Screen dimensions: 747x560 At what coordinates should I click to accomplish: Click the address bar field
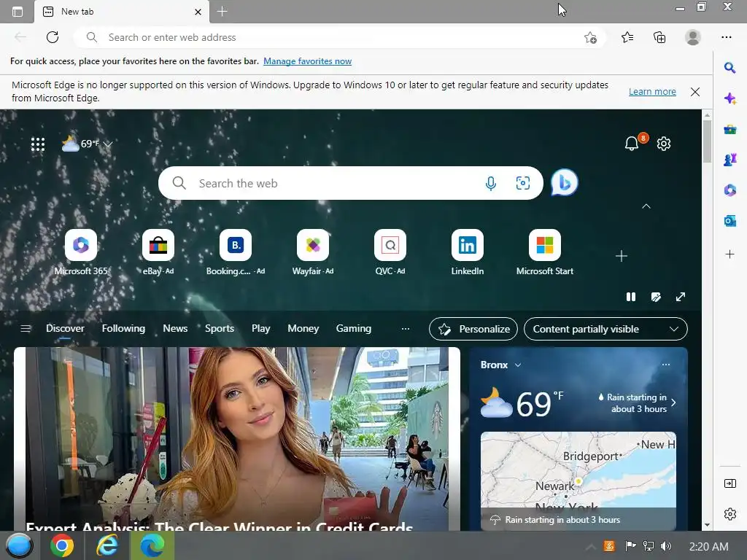[339, 37]
